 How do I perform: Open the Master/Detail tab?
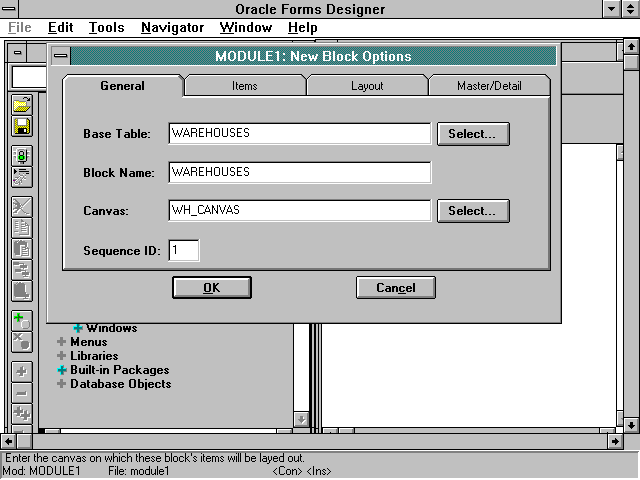[x=489, y=86]
